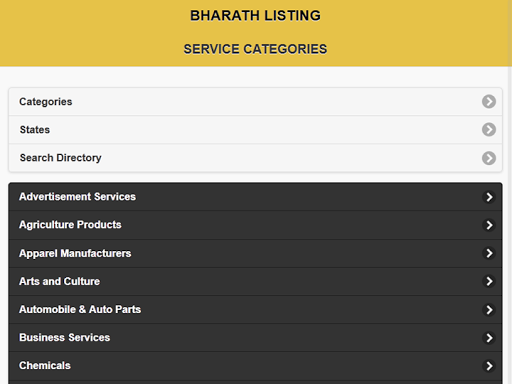Click the chevron icon for Apparel Manufacturers
This screenshot has height=384, width=512.
[489, 253]
